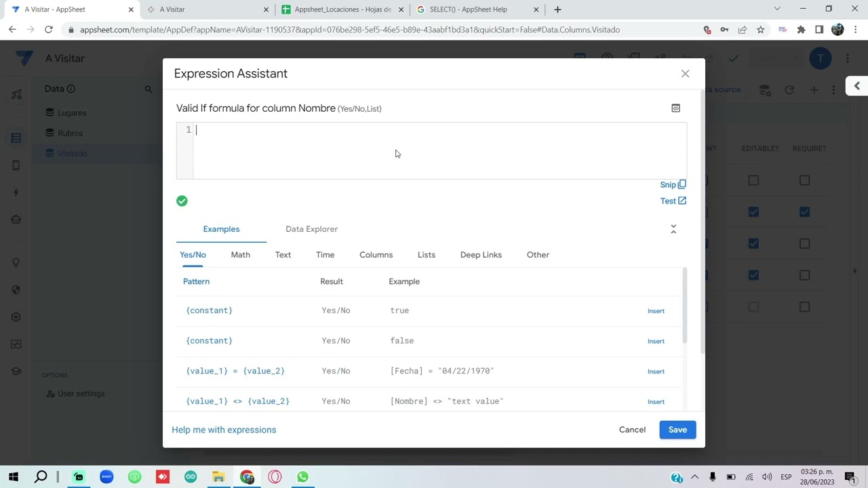Toggle REQUIRE checkbox in first column row
The width and height of the screenshot is (868, 488).
[x=804, y=180]
